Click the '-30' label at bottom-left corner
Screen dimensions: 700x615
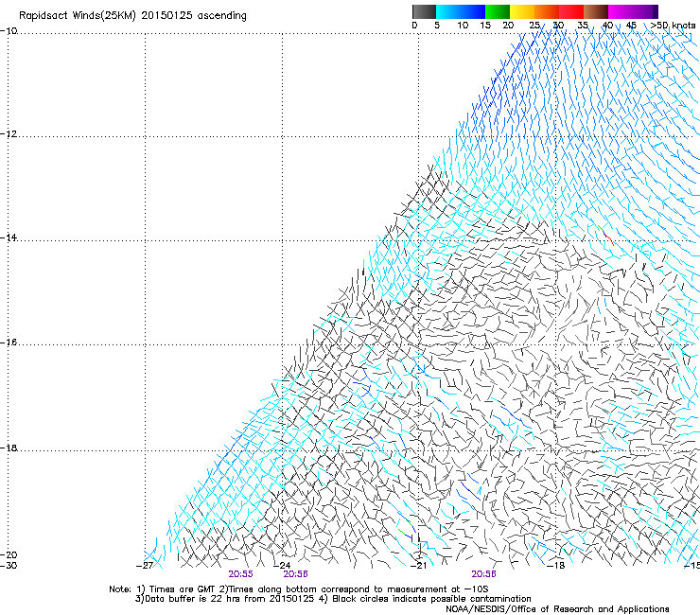coord(9,566)
